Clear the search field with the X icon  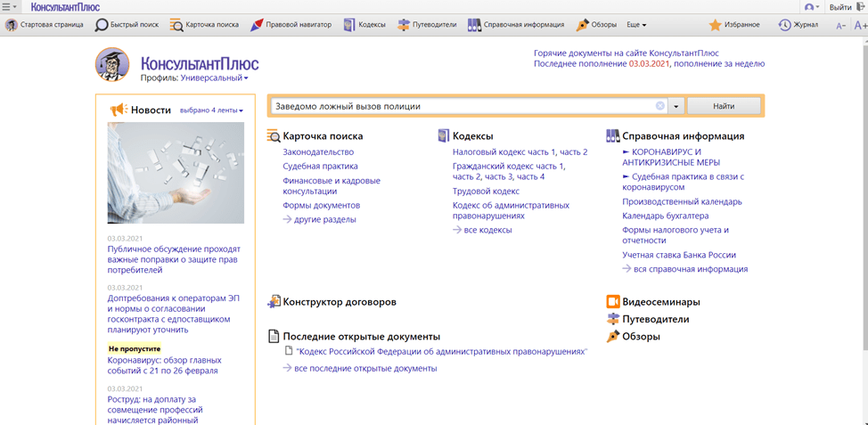coord(659,106)
